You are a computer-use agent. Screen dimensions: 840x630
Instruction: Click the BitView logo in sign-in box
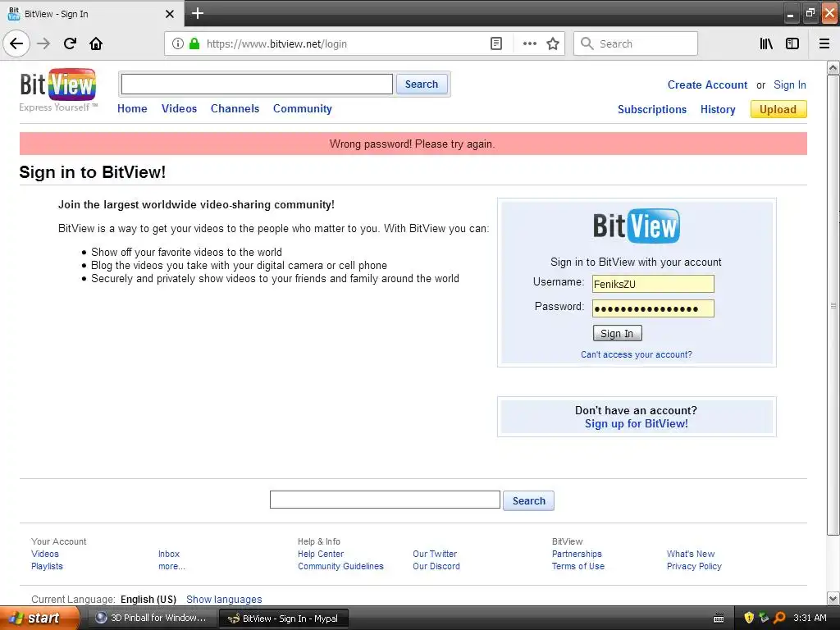point(637,226)
